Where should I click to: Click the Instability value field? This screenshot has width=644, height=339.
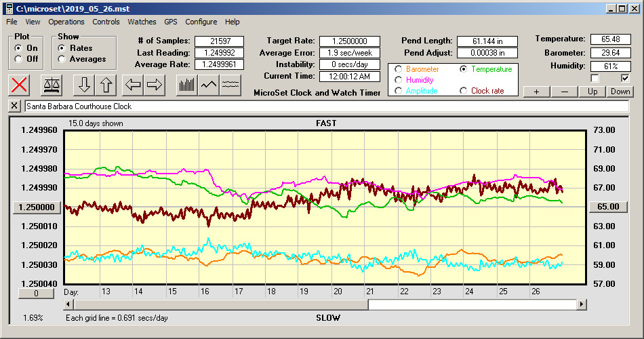pyautogui.click(x=350, y=64)
